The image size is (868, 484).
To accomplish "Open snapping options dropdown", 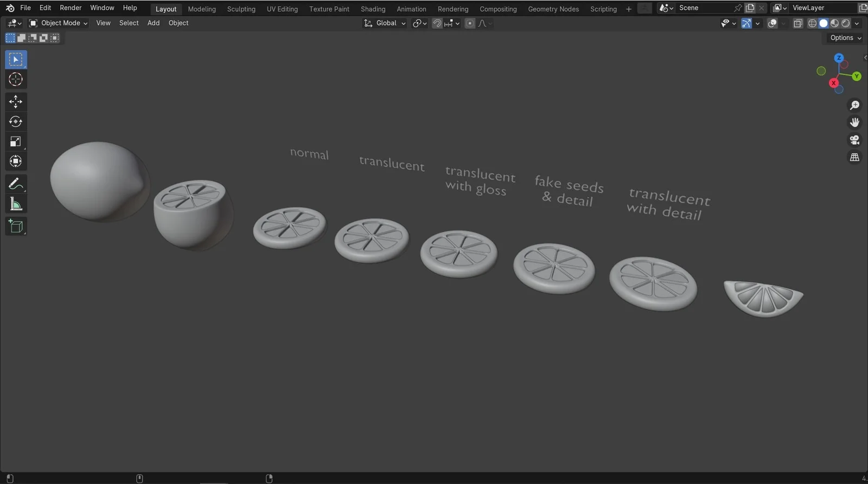I will 452,23.
